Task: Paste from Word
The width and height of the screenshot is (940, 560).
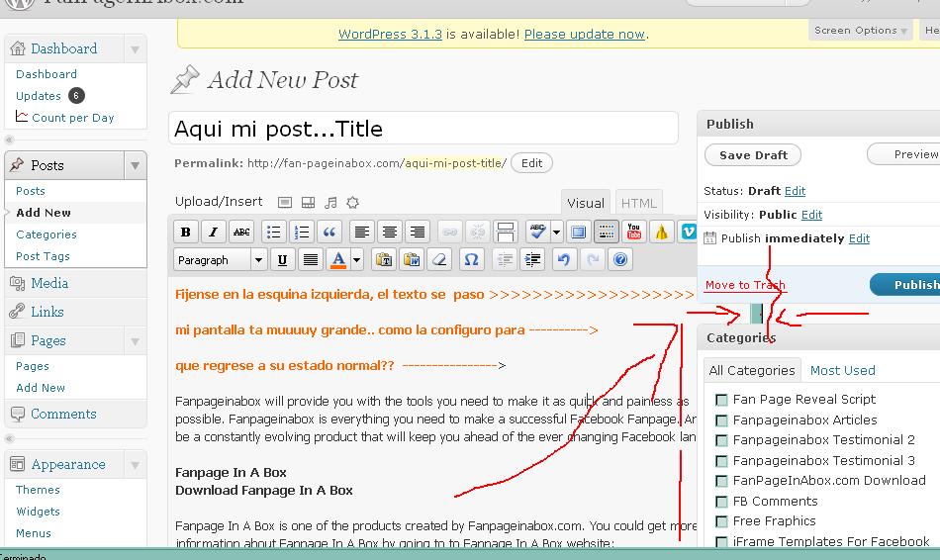Action: click(x=412, y=260)
